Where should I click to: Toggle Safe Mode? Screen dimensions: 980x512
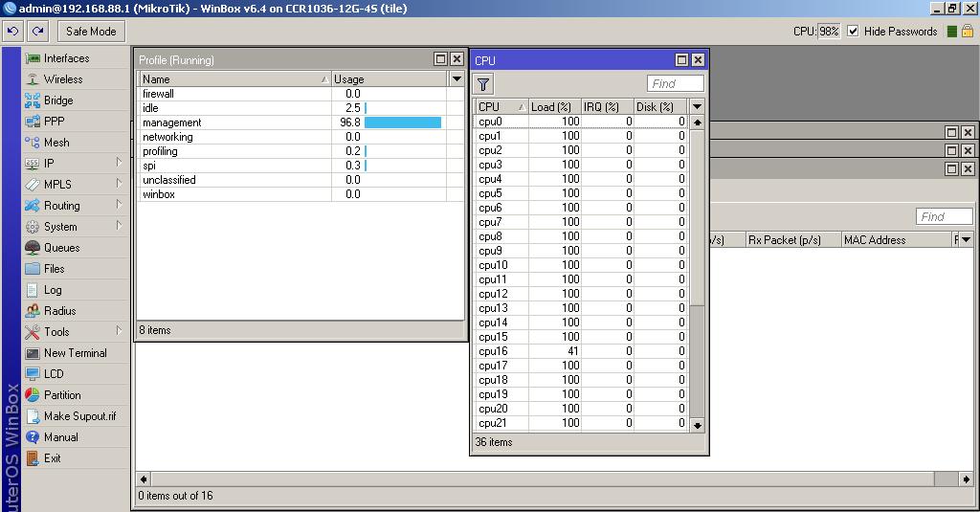91,32
